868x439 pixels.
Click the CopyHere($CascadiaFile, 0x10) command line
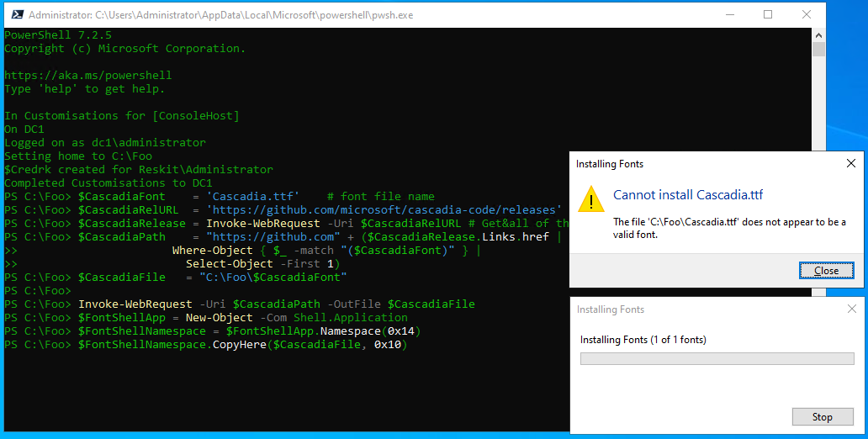pyautogui.click(x=206, y=345)
